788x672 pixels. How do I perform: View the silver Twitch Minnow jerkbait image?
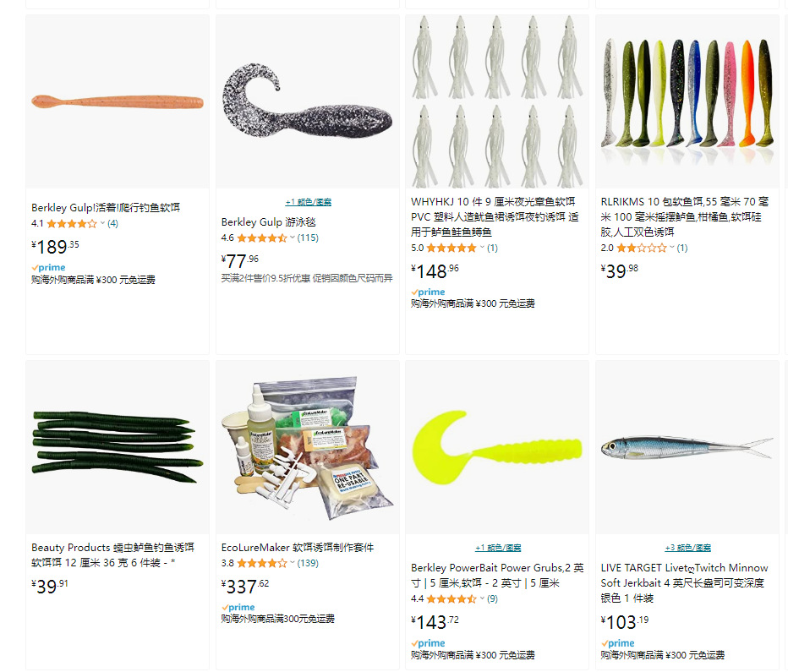(687, 447)
